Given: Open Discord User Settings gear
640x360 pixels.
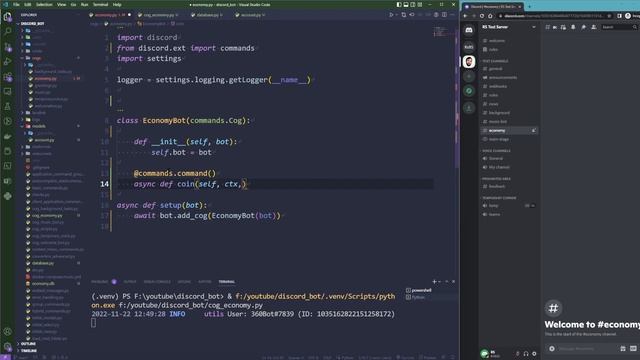Looking at the screenshot, I should pos(534,353).
